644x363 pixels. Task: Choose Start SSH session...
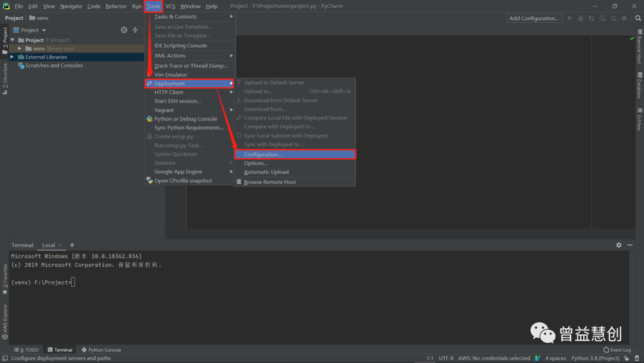[190, 101]
